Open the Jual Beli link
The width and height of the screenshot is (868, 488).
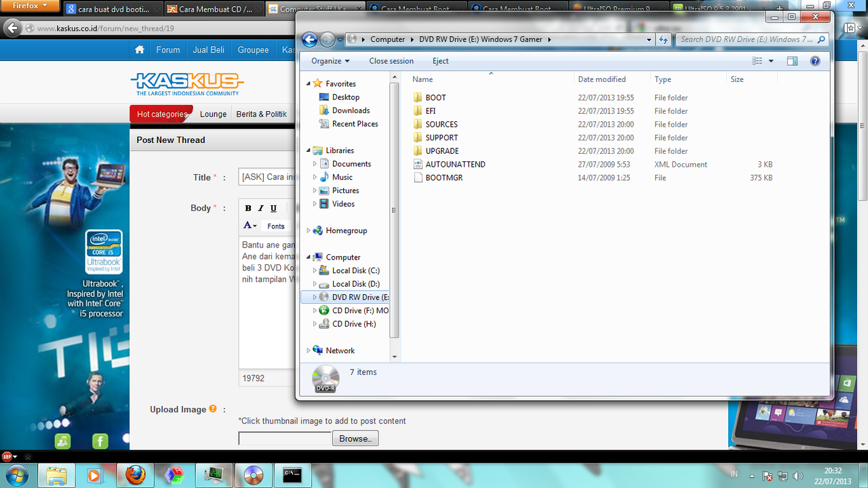pos(209,49)
